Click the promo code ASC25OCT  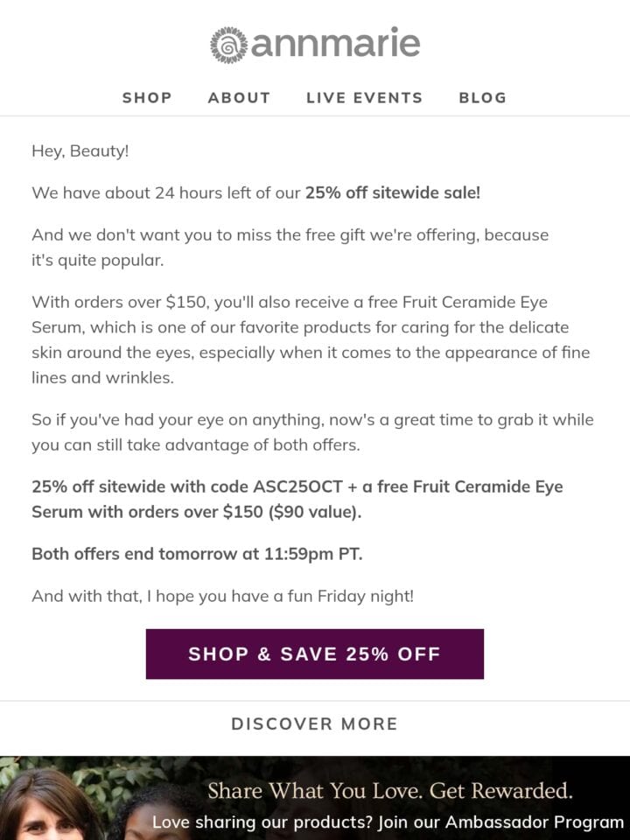[x=297, y=486]
